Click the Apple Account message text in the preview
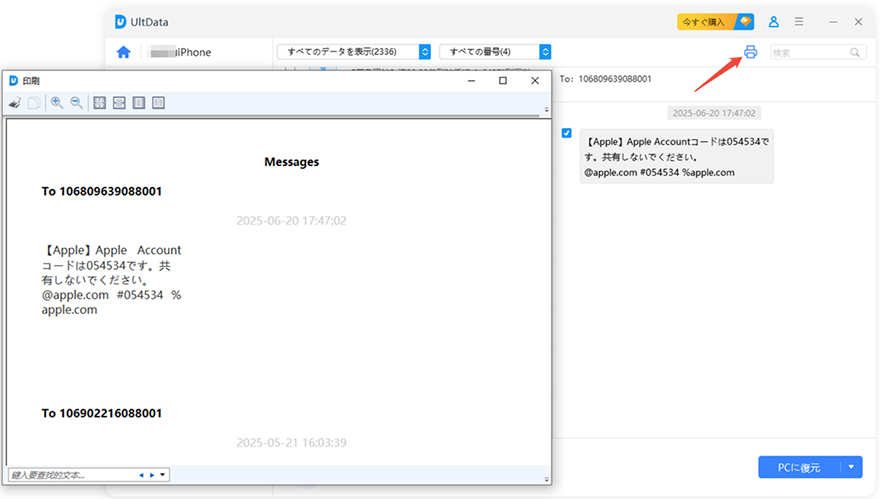The height and width of the screenshot is (499, 880). tap(111, 280)
